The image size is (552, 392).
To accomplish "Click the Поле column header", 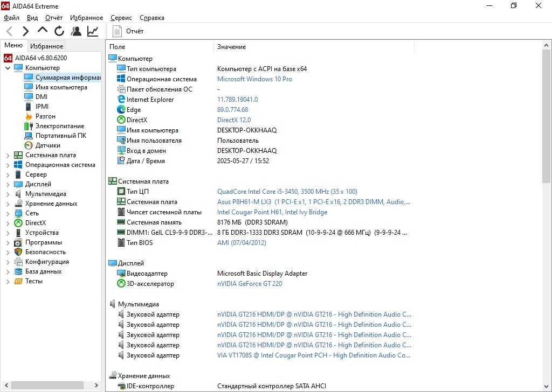I will click(x=160, y=47).
